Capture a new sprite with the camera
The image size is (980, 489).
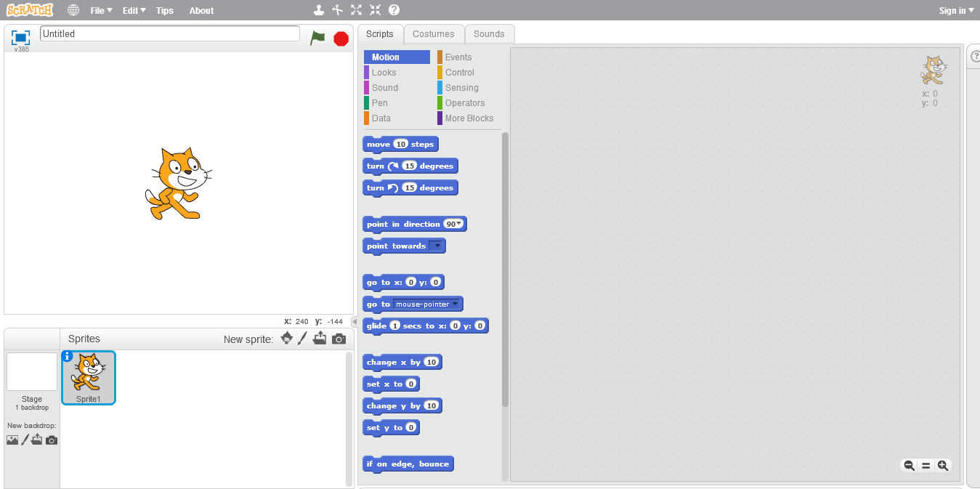pyautogui.click(x=339, y=338)
